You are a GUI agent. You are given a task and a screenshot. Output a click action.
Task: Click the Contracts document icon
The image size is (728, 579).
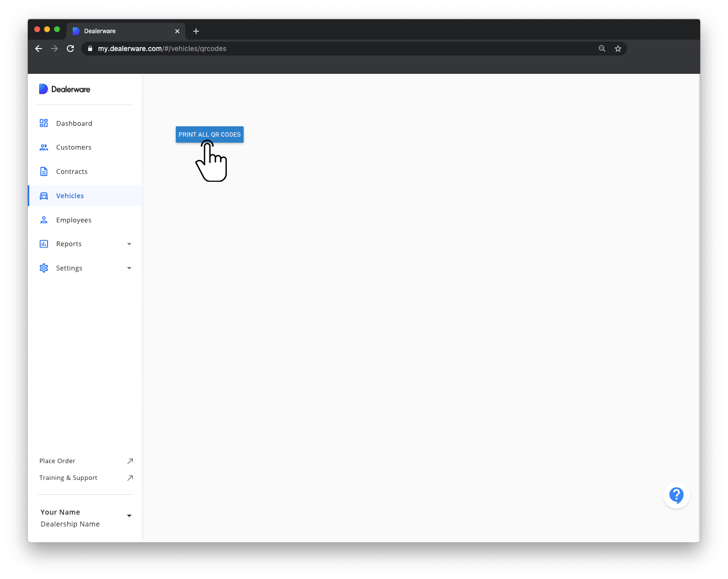[44, 171]
